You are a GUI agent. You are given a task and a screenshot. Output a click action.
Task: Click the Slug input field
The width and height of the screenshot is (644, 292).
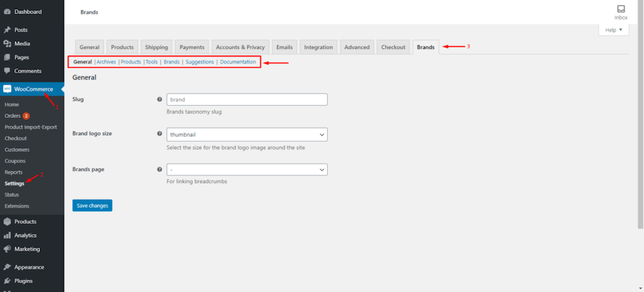coord(247,99)
